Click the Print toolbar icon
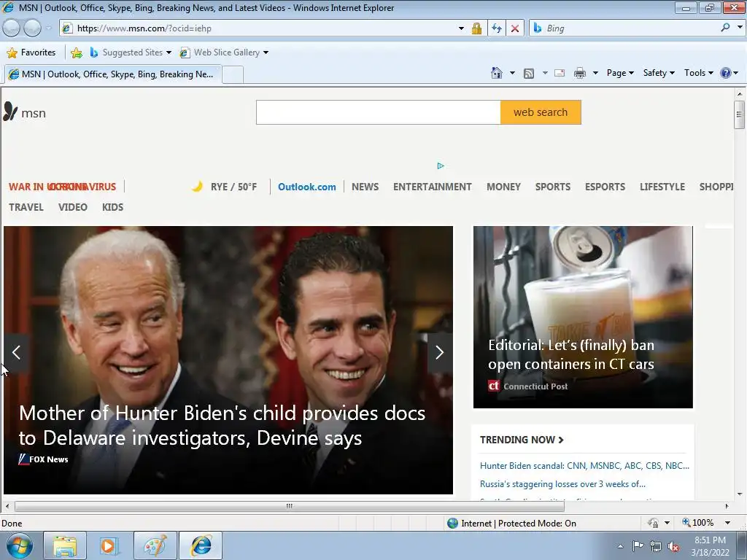The height and width of the screenshot is (560, 747). click(580, 73)
